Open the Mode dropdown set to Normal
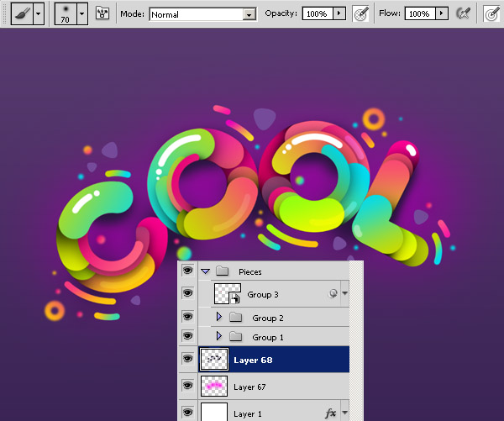 click(x=202, y=14)
